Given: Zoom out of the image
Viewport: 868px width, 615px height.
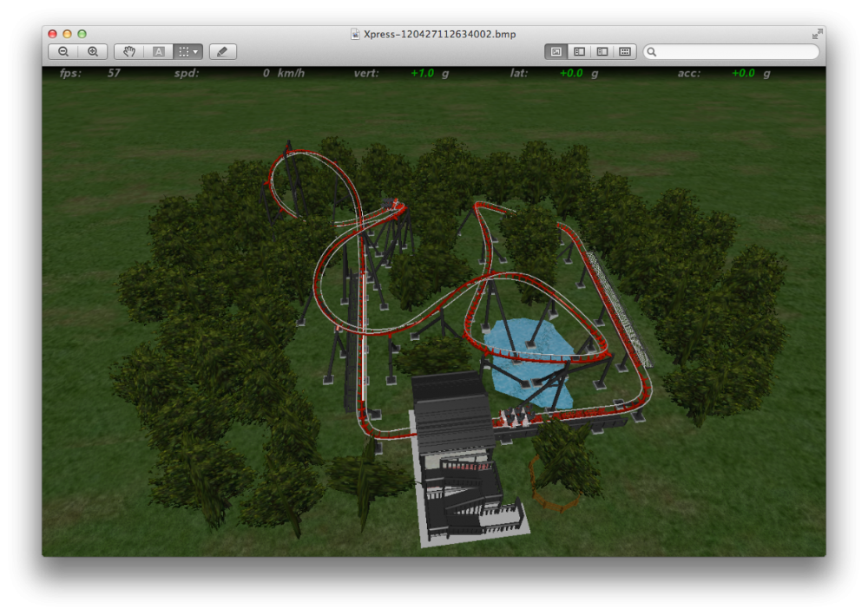Looking at the screenshot, I should click(x=63, y=52).
